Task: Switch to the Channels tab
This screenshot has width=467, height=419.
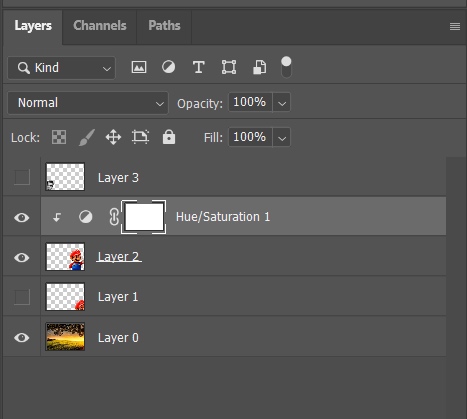Action: pos(100,26)
